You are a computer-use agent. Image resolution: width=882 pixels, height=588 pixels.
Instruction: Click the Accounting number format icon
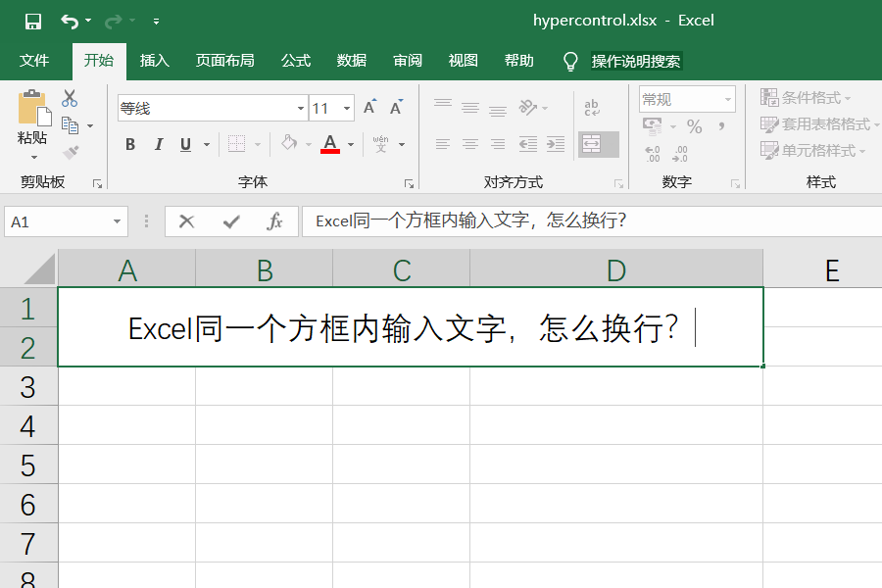(x=653, y=126)
